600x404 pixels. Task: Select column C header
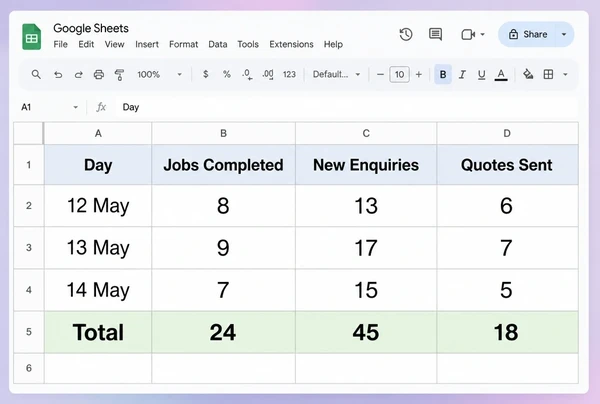point(366,134)
